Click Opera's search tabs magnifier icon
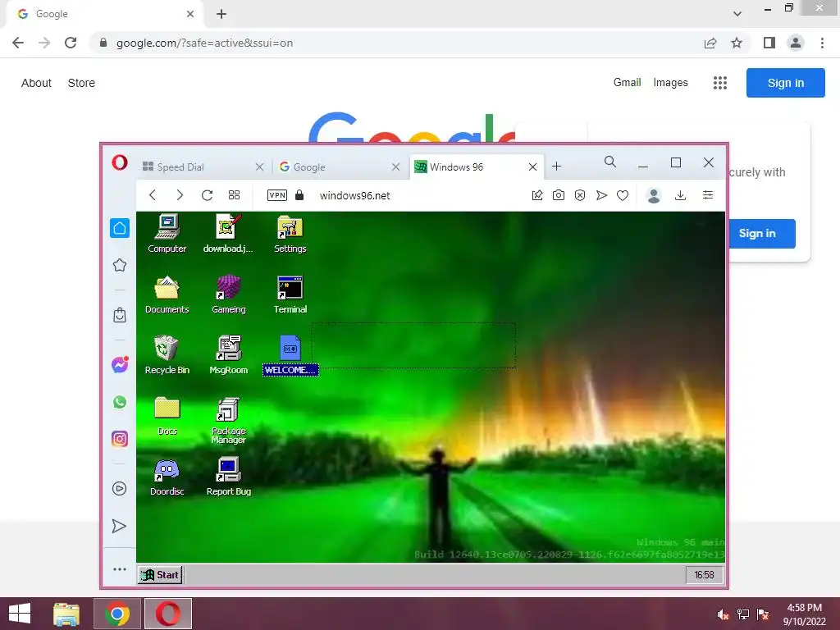The width and height of the screenshot is (840, 630). [610, 162]
